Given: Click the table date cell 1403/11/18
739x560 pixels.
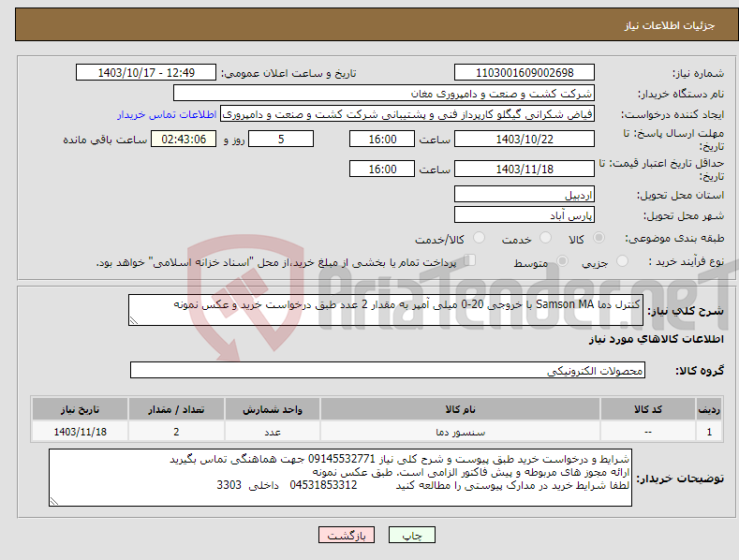Looking at the screenshot, I should [x=80, y=432].
